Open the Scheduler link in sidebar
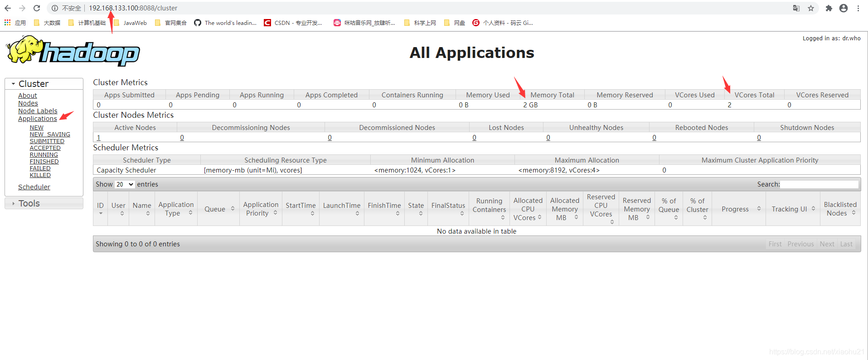This screenshot has width=868, height=360. (34, 187)
